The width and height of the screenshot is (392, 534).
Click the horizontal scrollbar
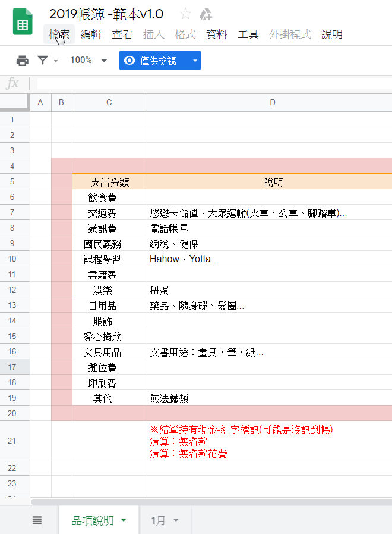point(211,502)
